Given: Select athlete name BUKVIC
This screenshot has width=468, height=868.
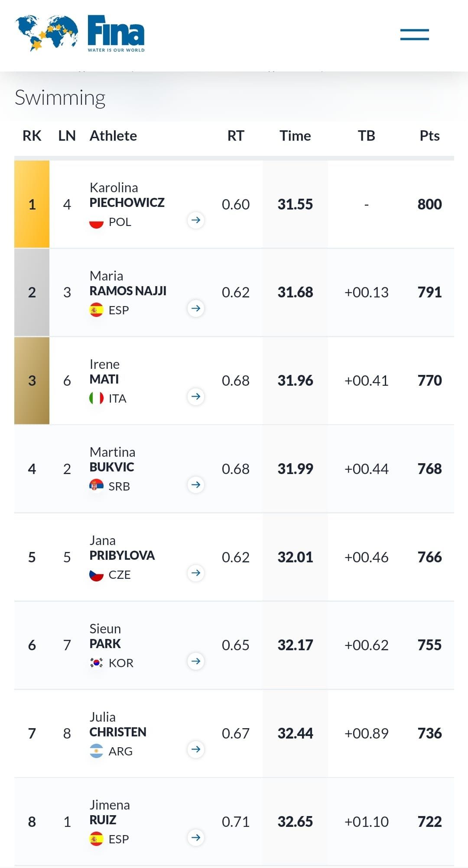Looking at the screenshot, I should (x=112, y=467).
